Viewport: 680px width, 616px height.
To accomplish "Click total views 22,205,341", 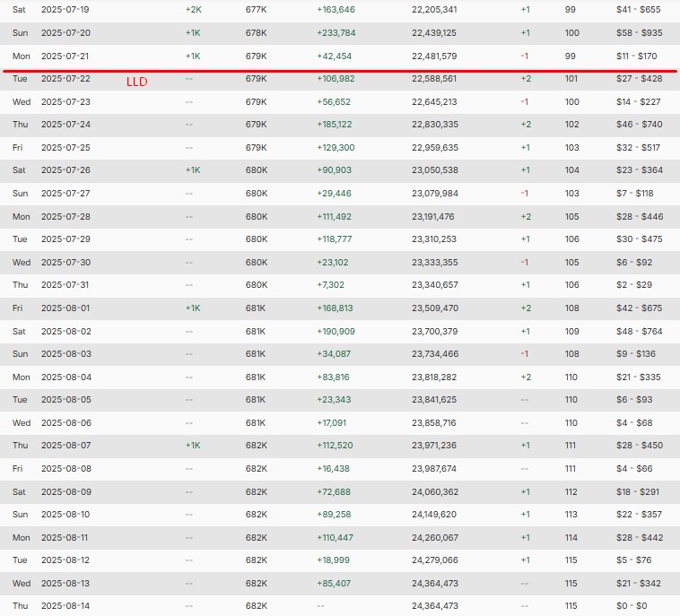I will [x=434, y=10].
